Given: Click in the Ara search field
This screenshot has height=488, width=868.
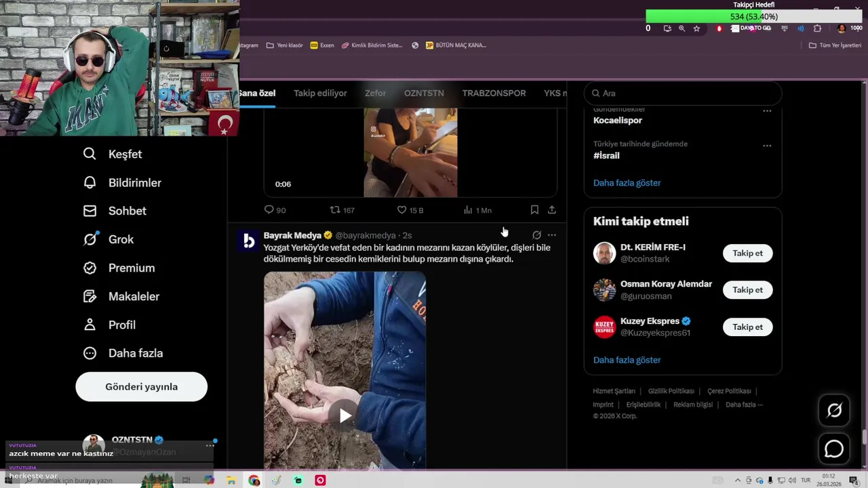Looking at the screenshot, I should point(683,93).
